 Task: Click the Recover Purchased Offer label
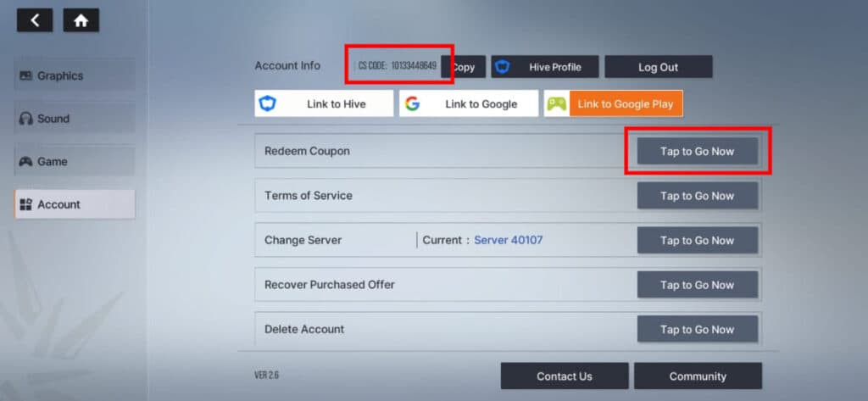(330, 285)
